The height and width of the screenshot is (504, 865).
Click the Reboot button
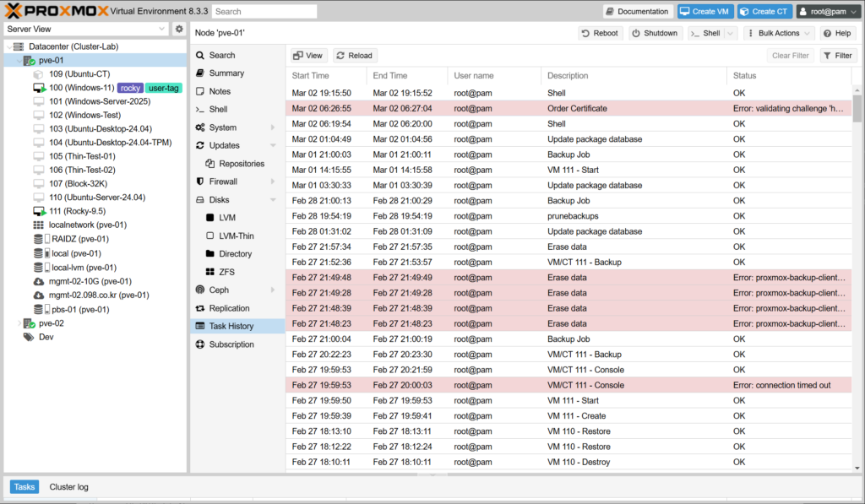(600, 33)
